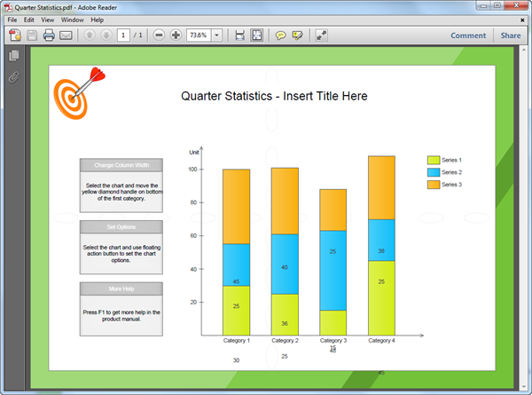The image size is (532, 395).
Task: Open the Attachments paperclip panel
Action: click(x=14, y=77)
